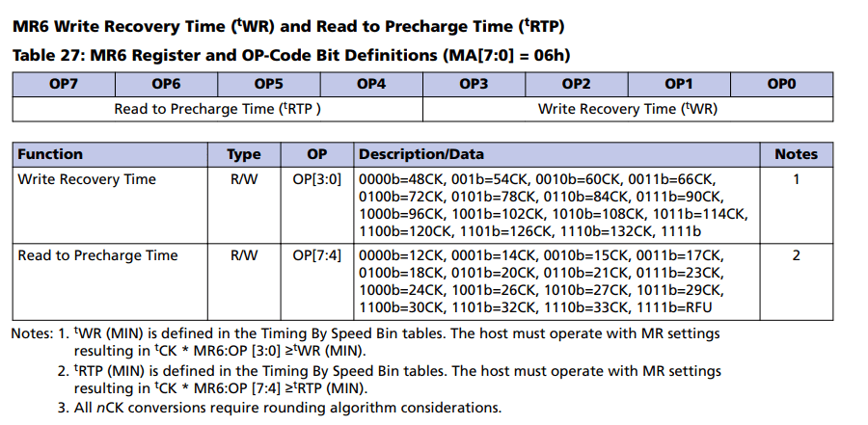Select the Description/Data column header
Image resolution: width=868 pixels, height=425 pixels.
(421, 154)
